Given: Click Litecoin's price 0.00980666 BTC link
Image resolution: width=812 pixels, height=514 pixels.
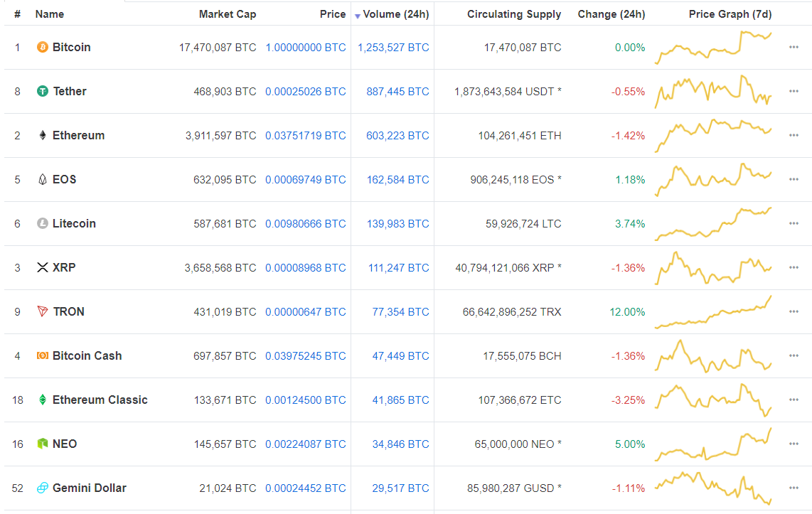Looking at the screenshot, I should [x=305, y=224].
